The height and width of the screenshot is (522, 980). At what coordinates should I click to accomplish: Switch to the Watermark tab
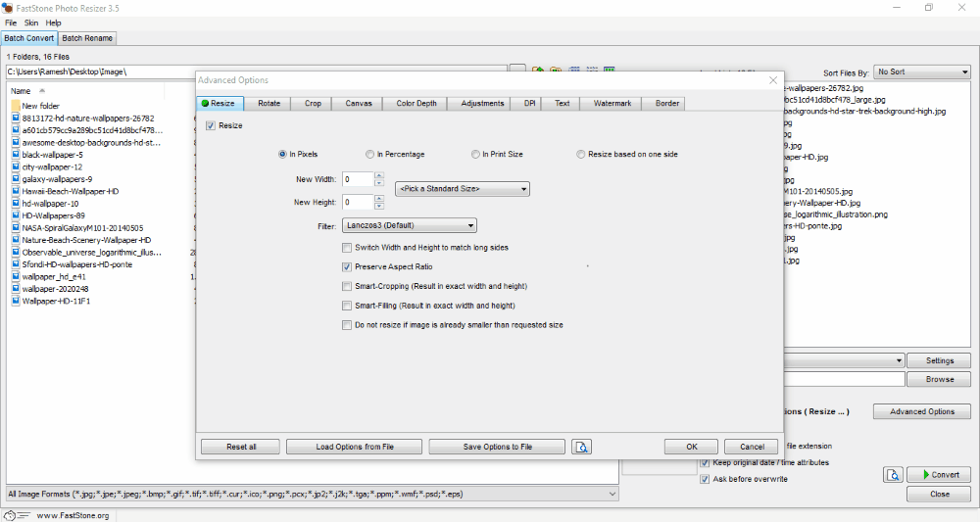tap(612, 103)
